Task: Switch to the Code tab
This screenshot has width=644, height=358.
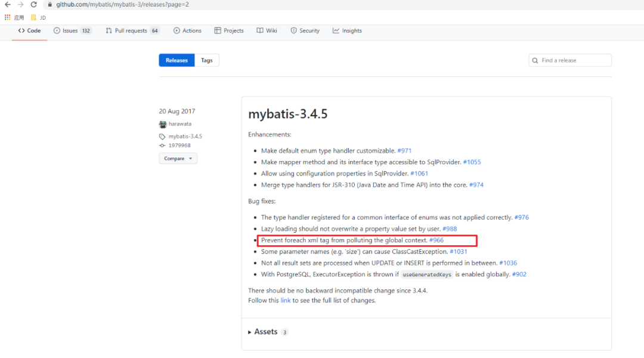Action: (x=29, y=31)
